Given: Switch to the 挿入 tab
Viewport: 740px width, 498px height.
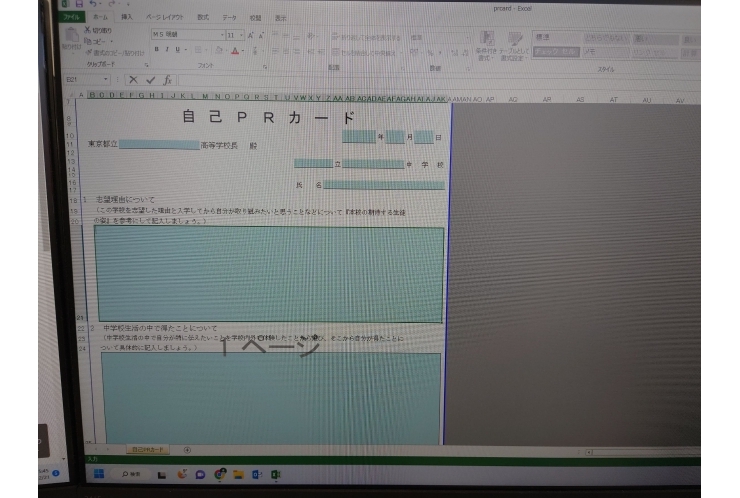Looking at the screenshot, I should [x=127, y=17].
